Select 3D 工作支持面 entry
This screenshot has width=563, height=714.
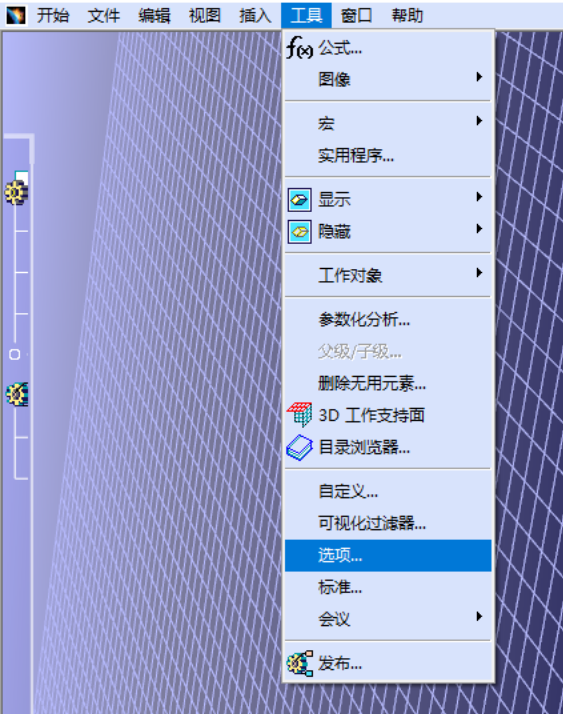[388, 415]
